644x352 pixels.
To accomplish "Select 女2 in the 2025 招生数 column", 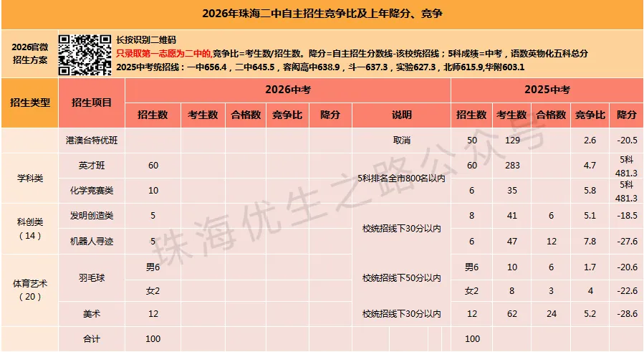I will tap(471, 291).
